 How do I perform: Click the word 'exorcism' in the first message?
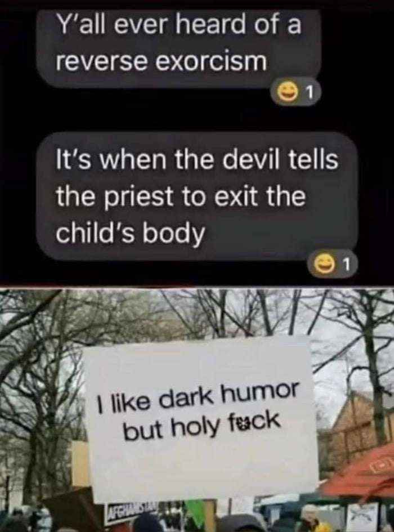[x=213, y=62]
